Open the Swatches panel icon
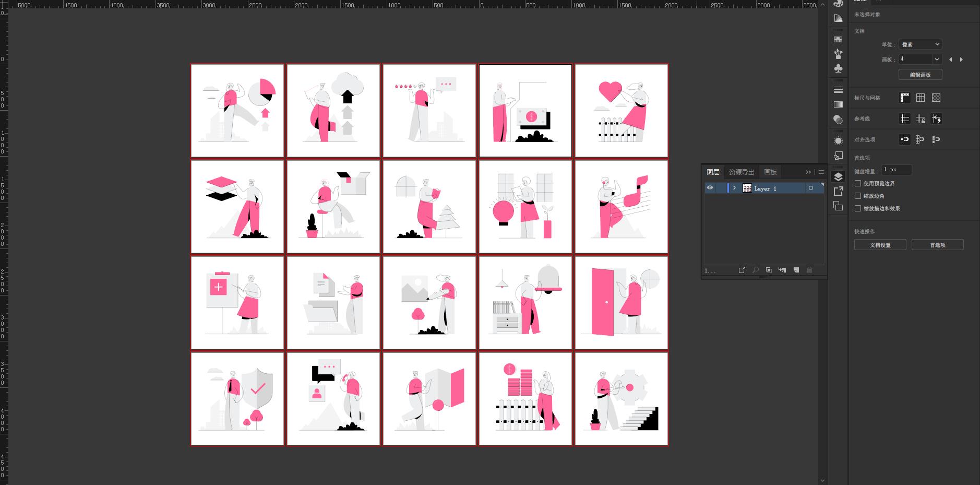 pos(838,39)
